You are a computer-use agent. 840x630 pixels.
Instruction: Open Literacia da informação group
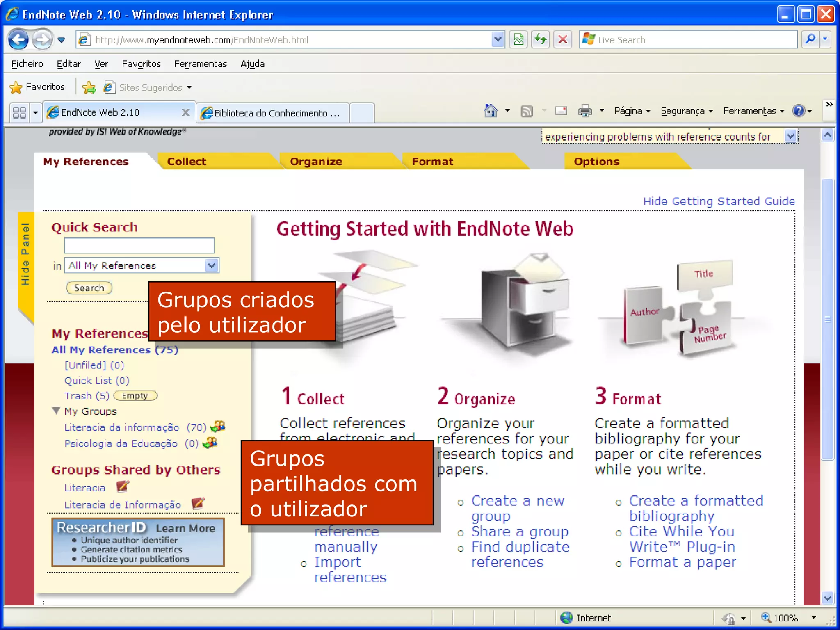(135, 427)
